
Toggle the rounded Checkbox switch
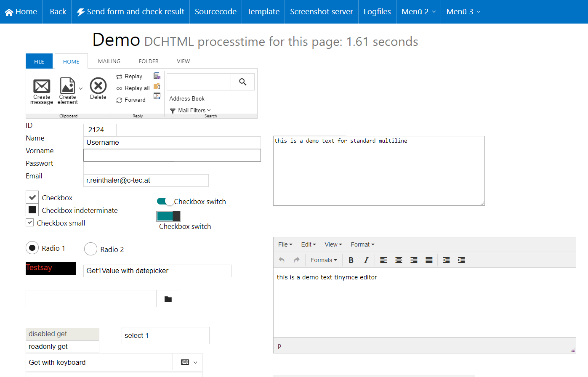point(165,202)
